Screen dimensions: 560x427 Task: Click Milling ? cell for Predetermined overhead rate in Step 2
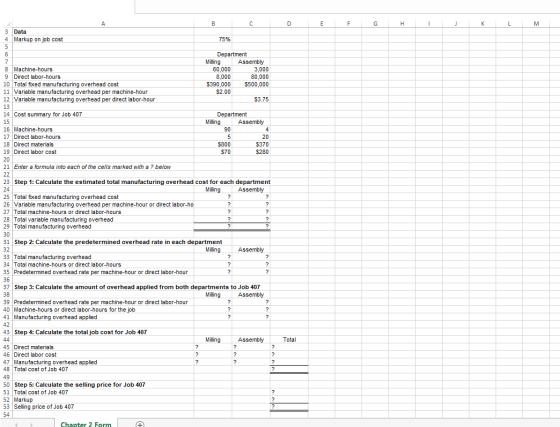213,272
